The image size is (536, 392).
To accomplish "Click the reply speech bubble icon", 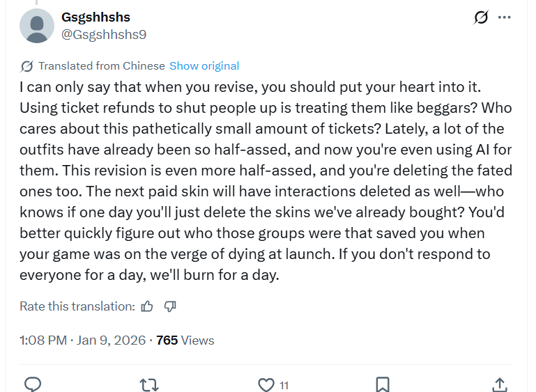I will tap(33, 384).
